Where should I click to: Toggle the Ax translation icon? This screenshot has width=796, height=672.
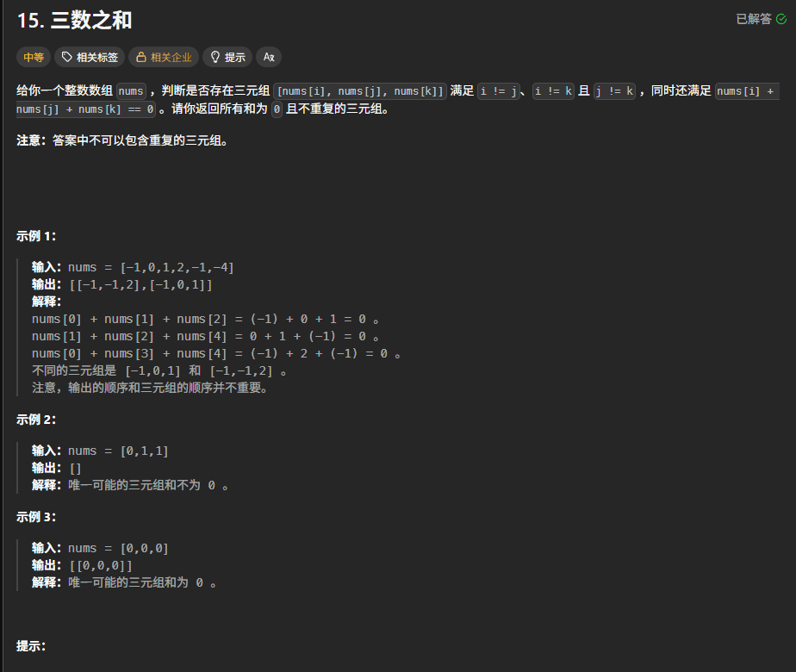[x=269, y=57]
